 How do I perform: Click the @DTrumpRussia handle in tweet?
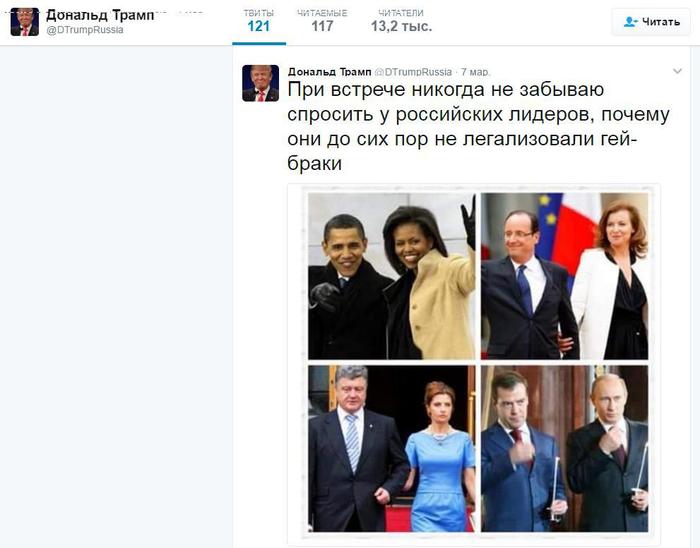coord(413,71)
